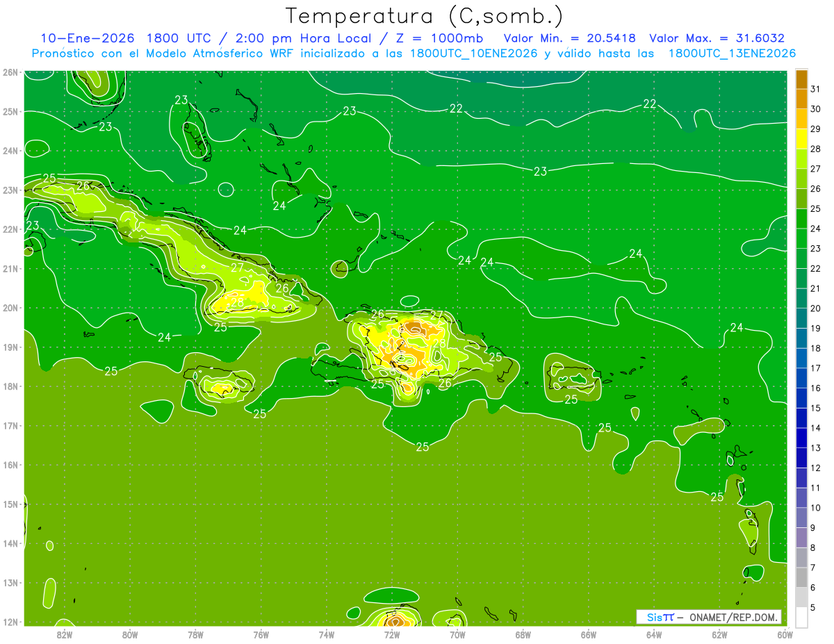The width and height of the screenshot is (834, 644).
Task: Click the '12' label on the color scale
Action: pos(815,468)
